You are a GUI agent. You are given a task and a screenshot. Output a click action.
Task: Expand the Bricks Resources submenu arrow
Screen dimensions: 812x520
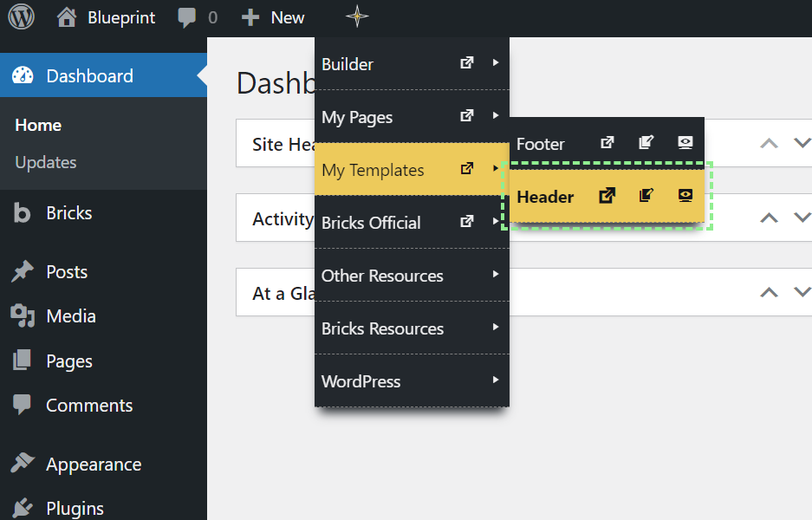click(x=496, y=328)
